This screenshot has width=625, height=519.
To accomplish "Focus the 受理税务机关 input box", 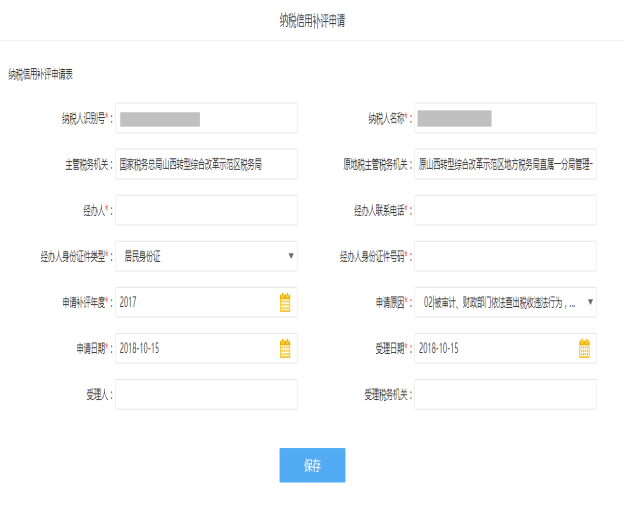I will click(505, 394).
